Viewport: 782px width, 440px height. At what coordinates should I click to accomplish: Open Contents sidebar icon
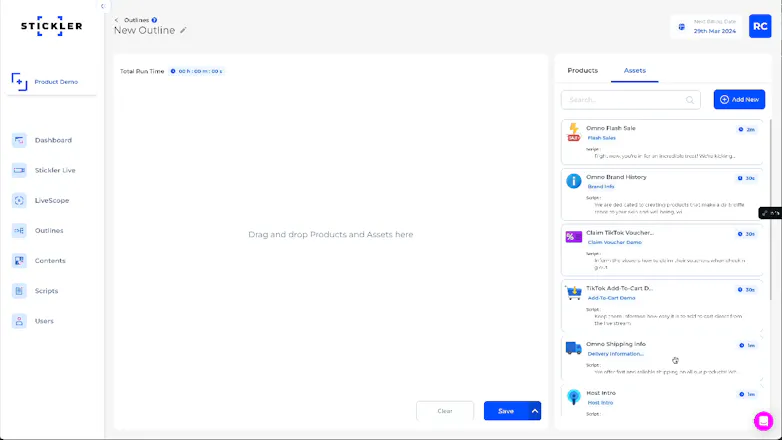19,260
